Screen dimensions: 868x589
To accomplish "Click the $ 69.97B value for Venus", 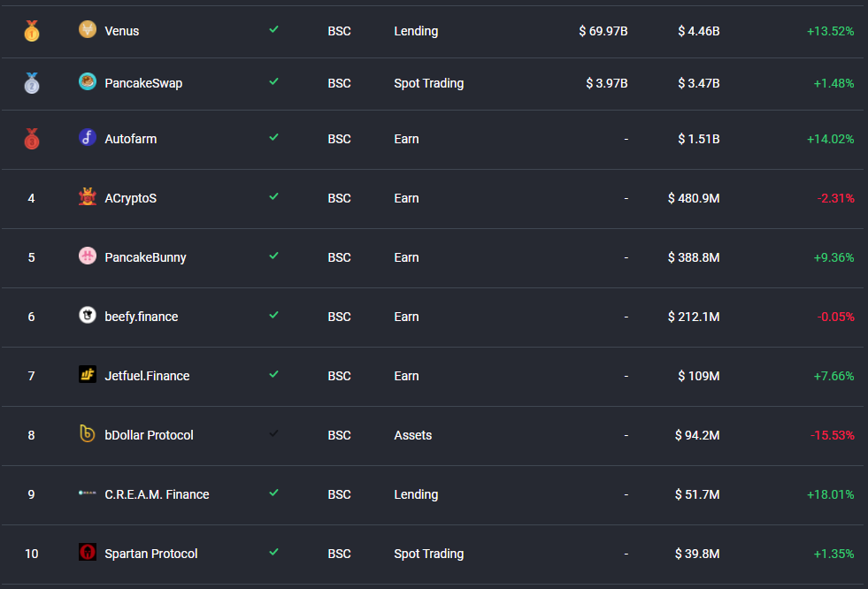I will coord(603,31).
